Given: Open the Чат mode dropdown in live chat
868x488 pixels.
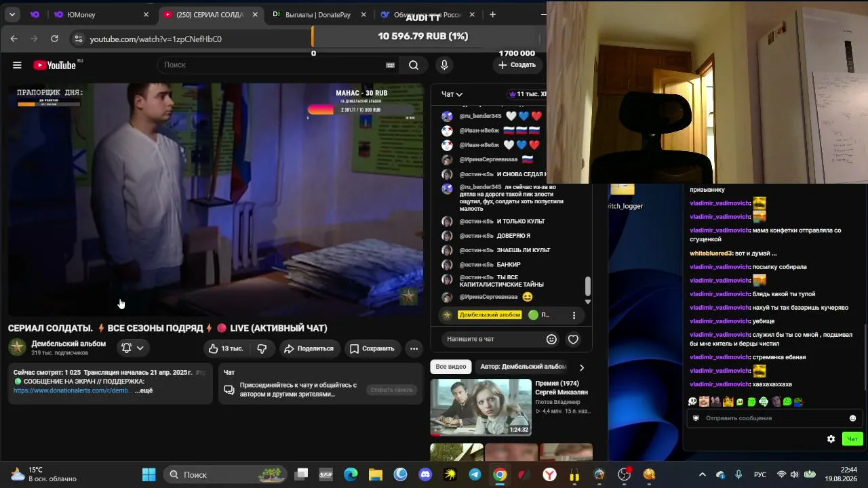Looking at the screenshot, I should point(452,94).
